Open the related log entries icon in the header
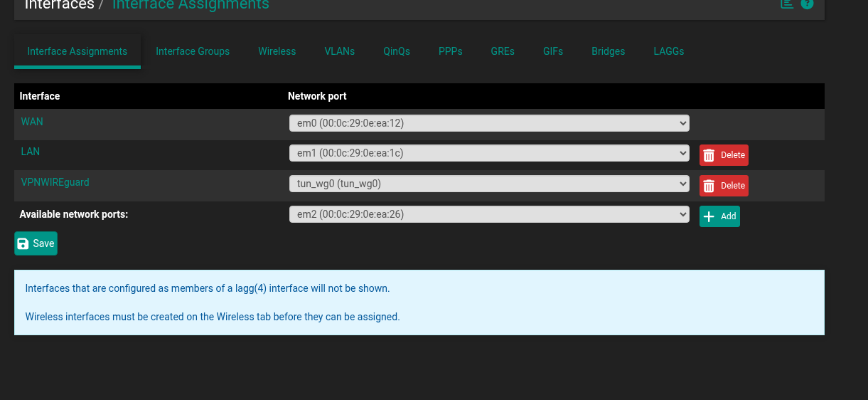 787,4
